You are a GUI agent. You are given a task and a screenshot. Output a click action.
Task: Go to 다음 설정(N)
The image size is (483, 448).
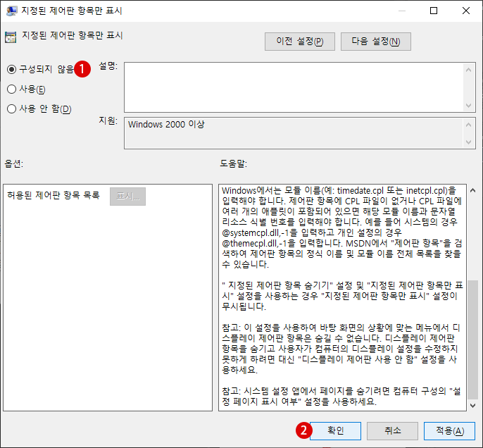coord(376,42)
